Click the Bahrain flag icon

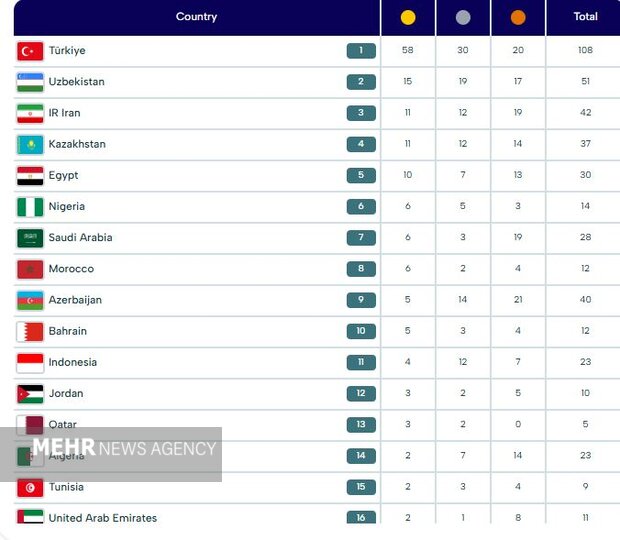30,331
